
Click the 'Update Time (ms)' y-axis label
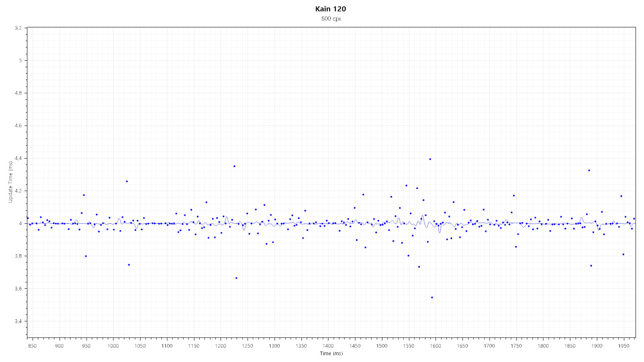(10, 182)
